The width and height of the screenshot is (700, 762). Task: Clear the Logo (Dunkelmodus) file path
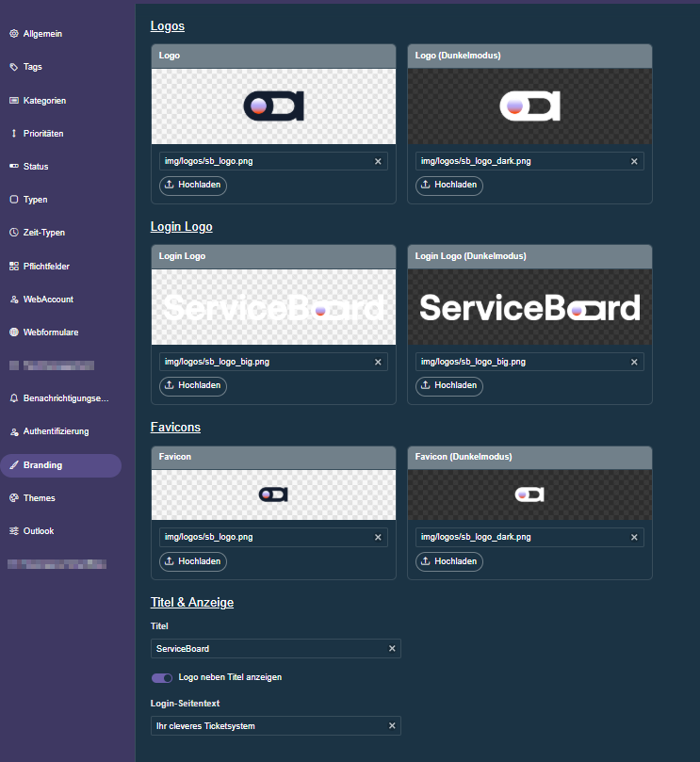point(634,161)
